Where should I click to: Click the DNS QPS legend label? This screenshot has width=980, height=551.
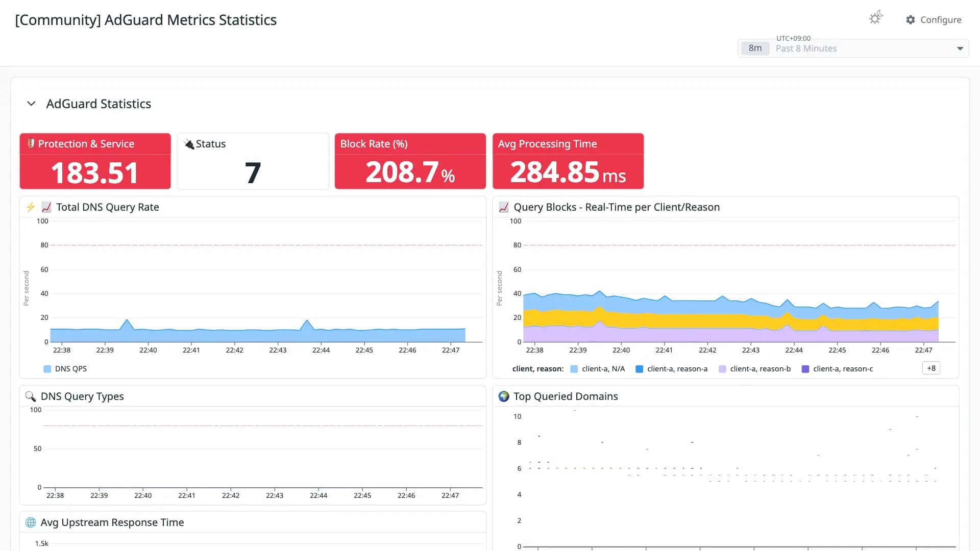pyautogui.click(x=71, y=369)
